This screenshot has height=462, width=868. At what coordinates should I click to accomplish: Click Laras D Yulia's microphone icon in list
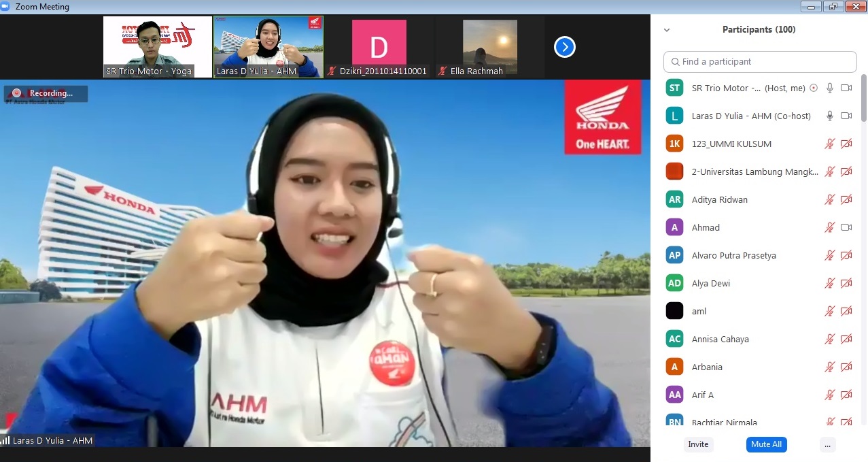pos(829,116)
